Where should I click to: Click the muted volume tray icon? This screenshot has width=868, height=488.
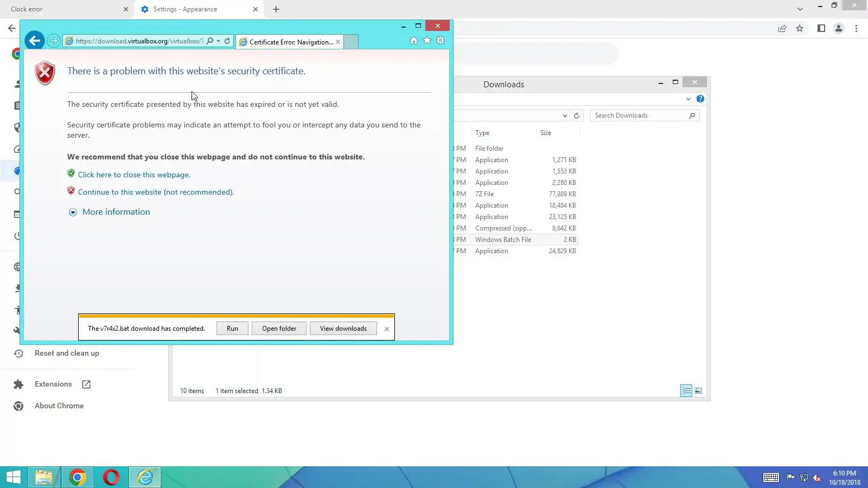pyautogui.click(x=817, y=478)
